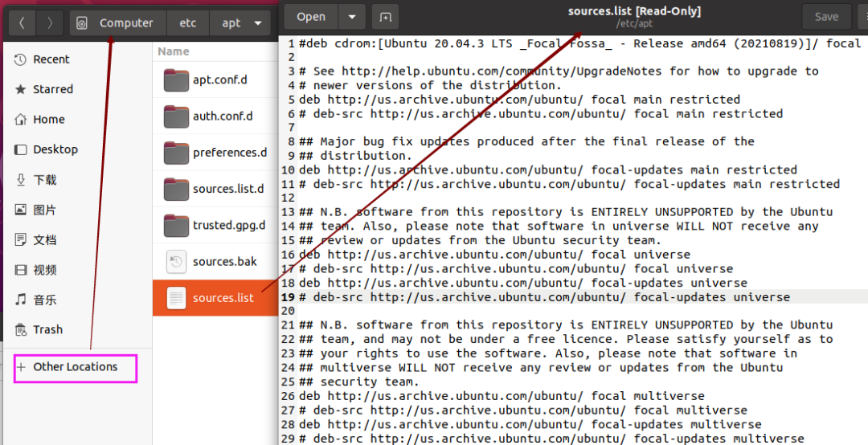868x445 pixels.
Task: Click the plus icon beside Other Locations
Action: (21, 367)
